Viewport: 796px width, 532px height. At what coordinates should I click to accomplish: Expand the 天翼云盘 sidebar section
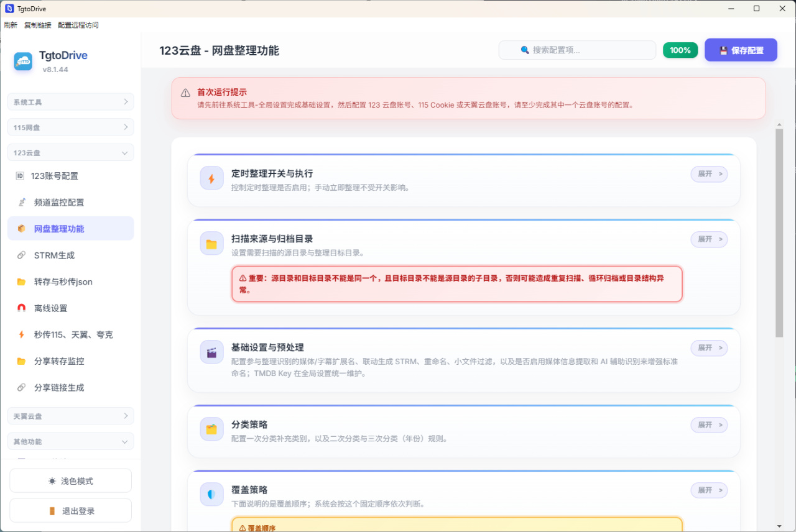pos(71,416)
